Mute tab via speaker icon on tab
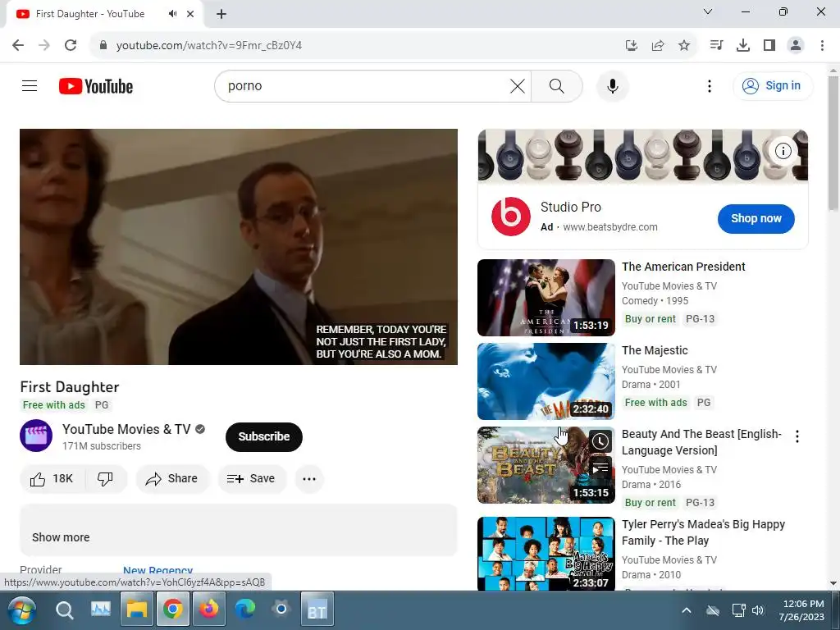840x630 pixels. coord(172,14)
